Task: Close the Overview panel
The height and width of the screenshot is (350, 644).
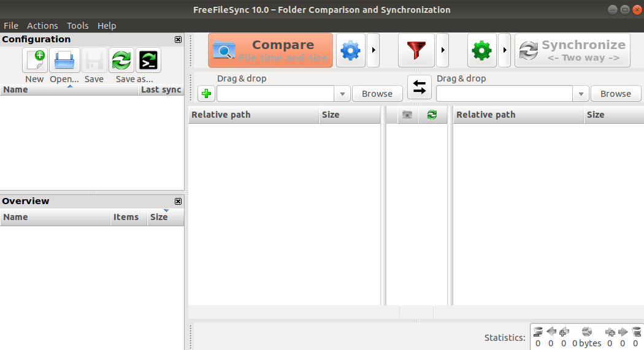Action: pos(178,201)
